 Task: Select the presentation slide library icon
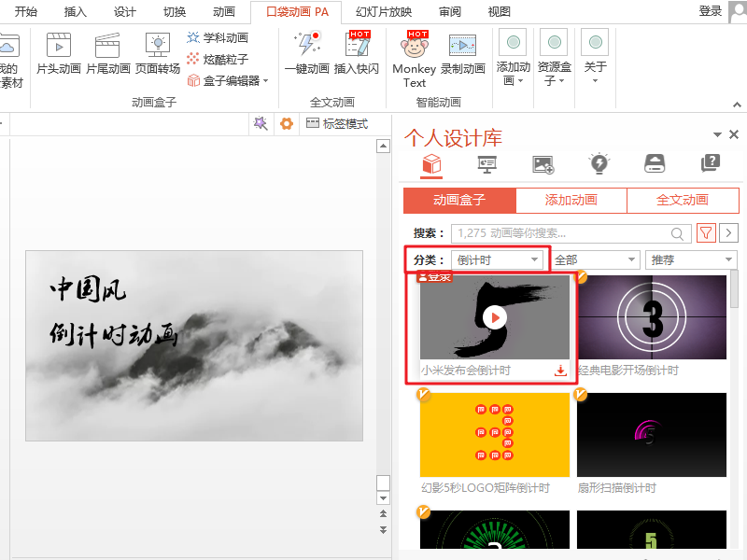[x=486, y=164]
